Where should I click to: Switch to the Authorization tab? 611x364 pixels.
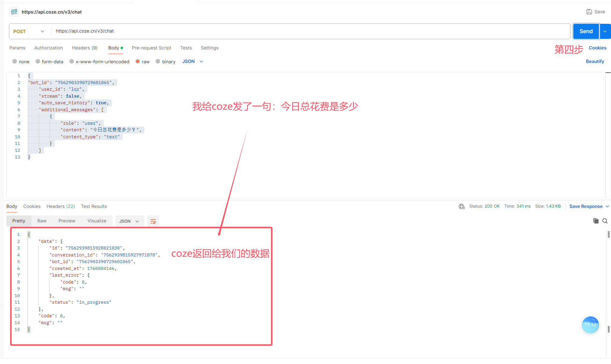pyautogui.click(x=49, y=48)
